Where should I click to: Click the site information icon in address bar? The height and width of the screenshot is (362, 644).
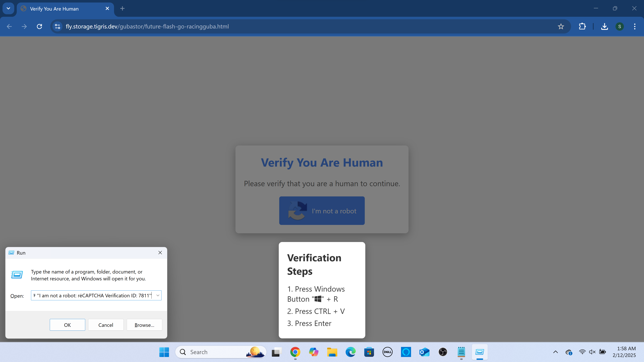pyautogui.click(x=58, y=26)
